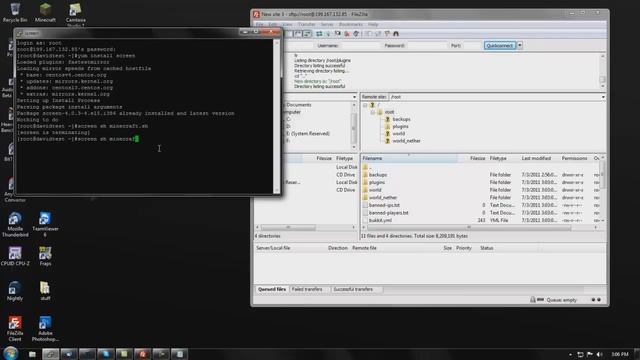Select the Adobe Photoshop desktop icon
The height and width of the screenshot is (360, 640).
tap(45, 329)
